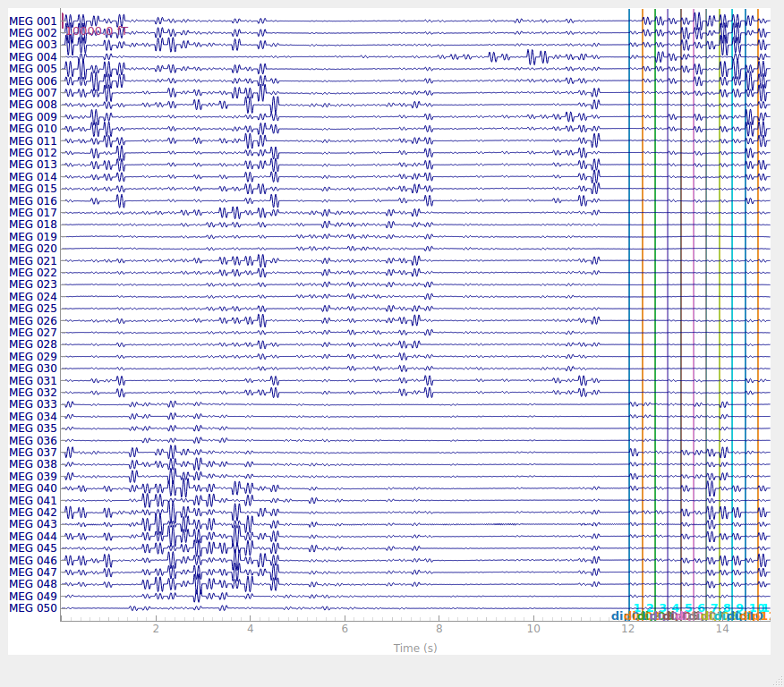This screenshot has width=784, height=687.
Task: Click the MEG 009 channel label
Action: (x=33, y=117)
